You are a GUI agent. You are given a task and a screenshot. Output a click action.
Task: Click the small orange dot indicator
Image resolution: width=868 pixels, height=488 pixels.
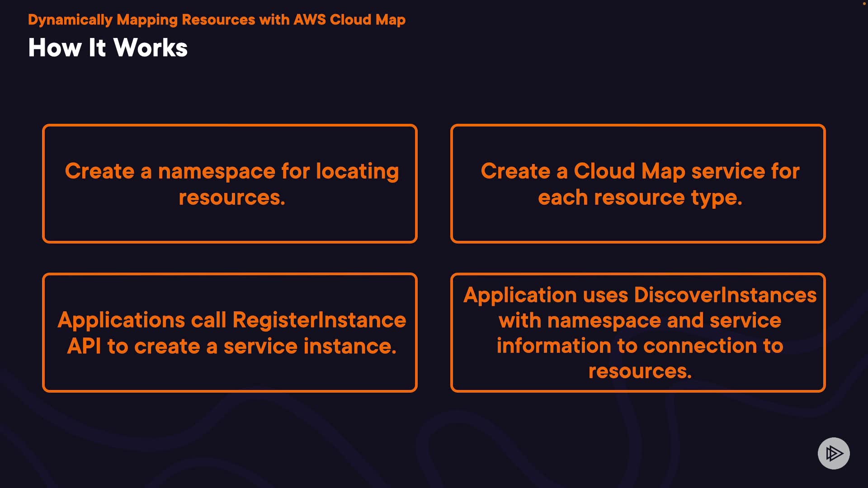click(x=864, y=3)
